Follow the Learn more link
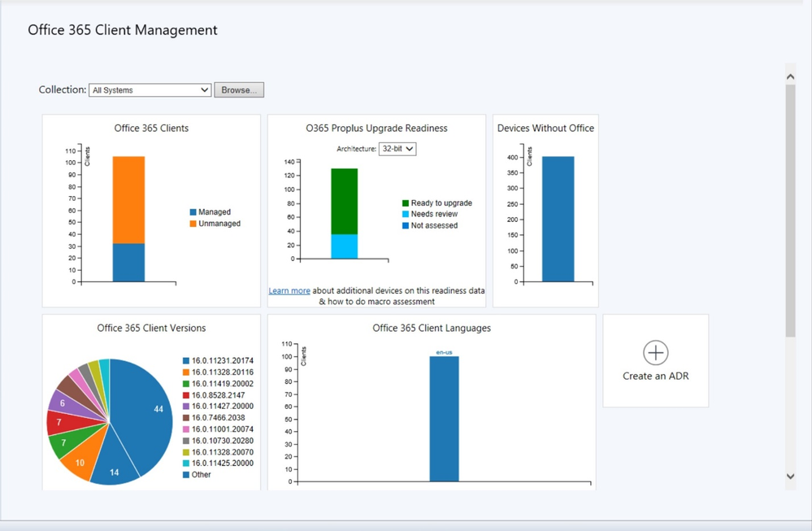The image size is (812, 531). click(x=289, y=290)
